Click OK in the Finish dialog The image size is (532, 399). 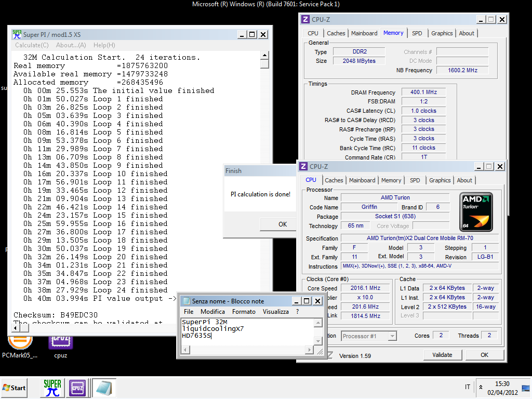point(278,224)
